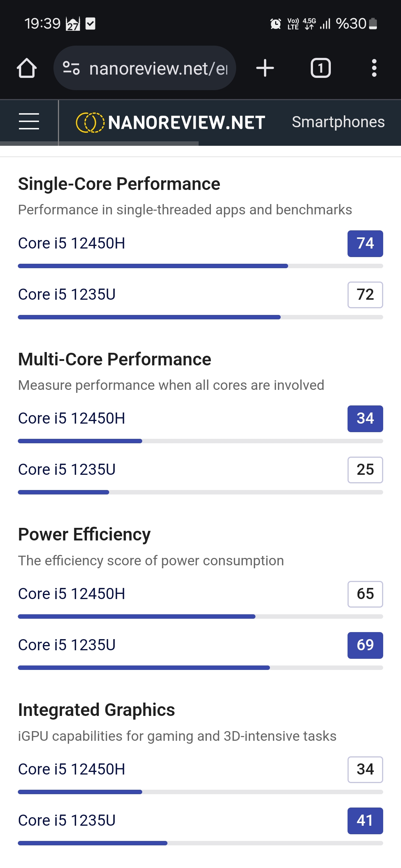Open site info icon in address bar
The image size is (401, 868).
pyautogui.click(x=71, y=68)
